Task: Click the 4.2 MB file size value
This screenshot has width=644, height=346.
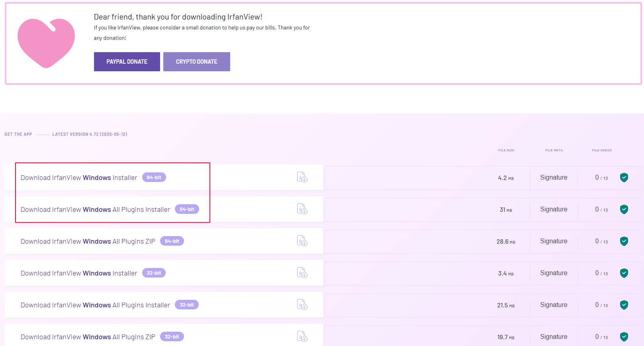Action: coord(506,178)
